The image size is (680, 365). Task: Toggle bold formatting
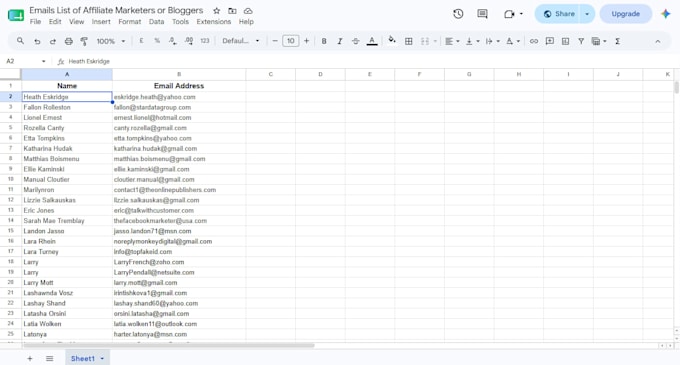324,41
